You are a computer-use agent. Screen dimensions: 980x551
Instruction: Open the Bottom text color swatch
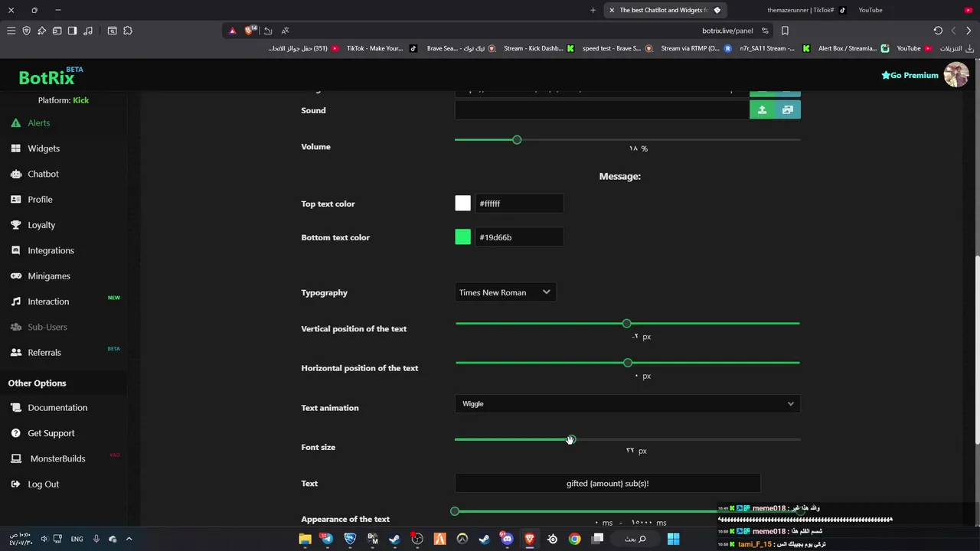[x=462, y=237]
